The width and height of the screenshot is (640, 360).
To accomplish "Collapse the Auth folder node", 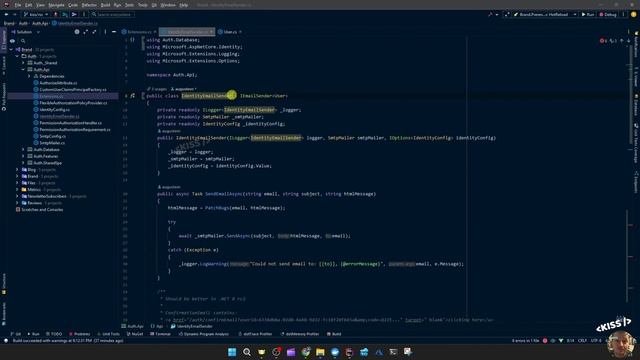I will coord(17,56).
